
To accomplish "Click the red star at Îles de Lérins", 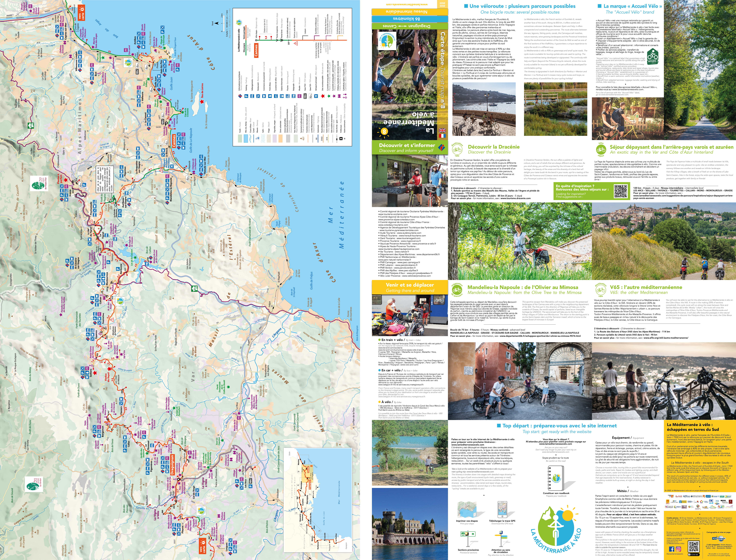I will coord(202,102).
